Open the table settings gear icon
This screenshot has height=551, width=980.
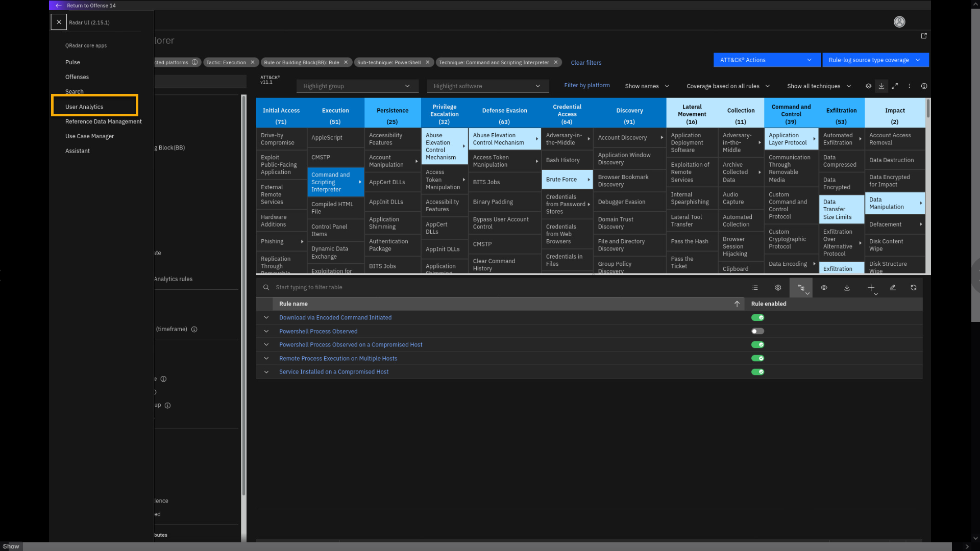pyautogui.click(x=778, y=288)
